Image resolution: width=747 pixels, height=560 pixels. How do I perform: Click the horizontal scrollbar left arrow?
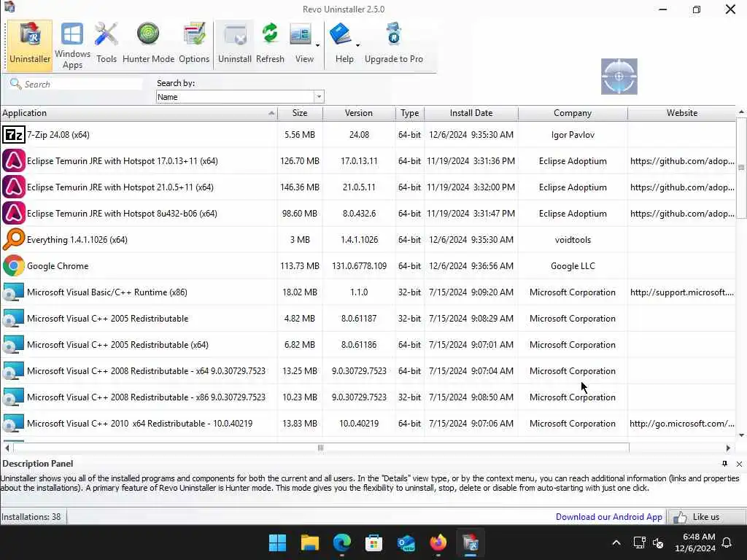pos(7,448)
